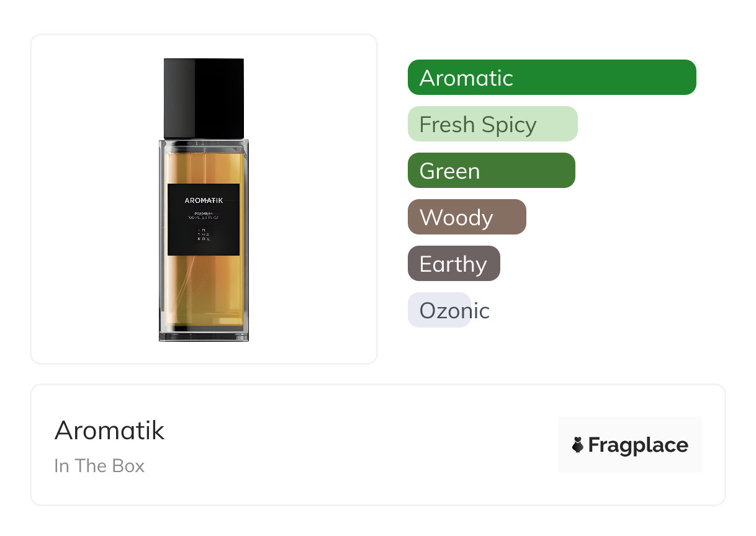Click empty space in the Aromatik details card
Screen dimensions: 756x536
[360, 445]
